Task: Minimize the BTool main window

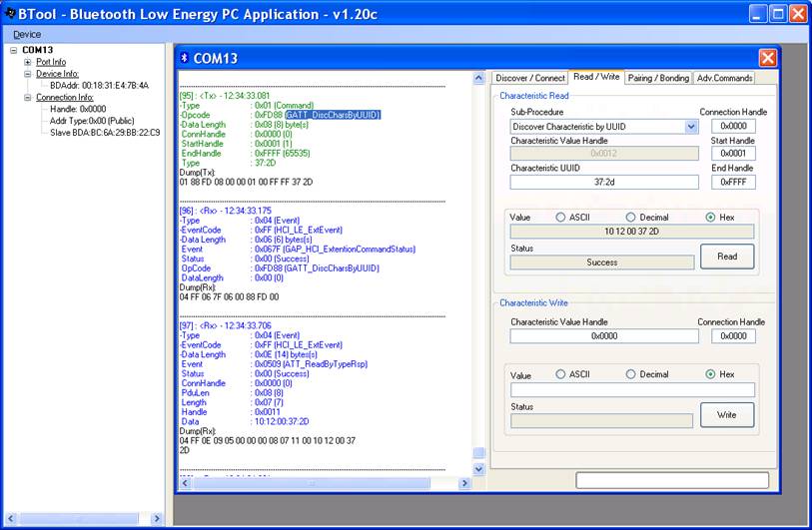Action: 758,13
